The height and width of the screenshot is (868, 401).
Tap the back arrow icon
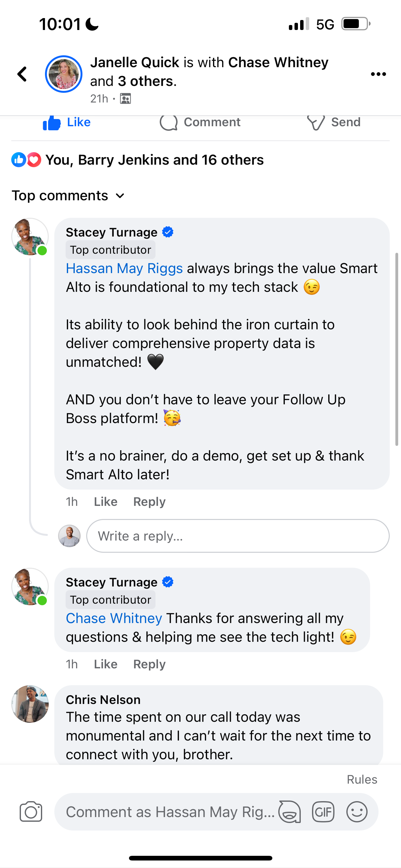(x=22, y=74)
